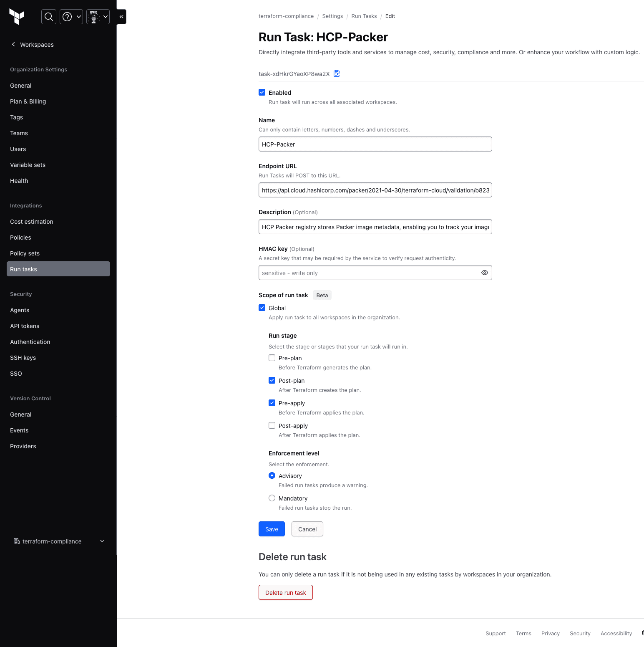
Task: Copy the task ID with clipboard icon
Action: coord(337,74)
